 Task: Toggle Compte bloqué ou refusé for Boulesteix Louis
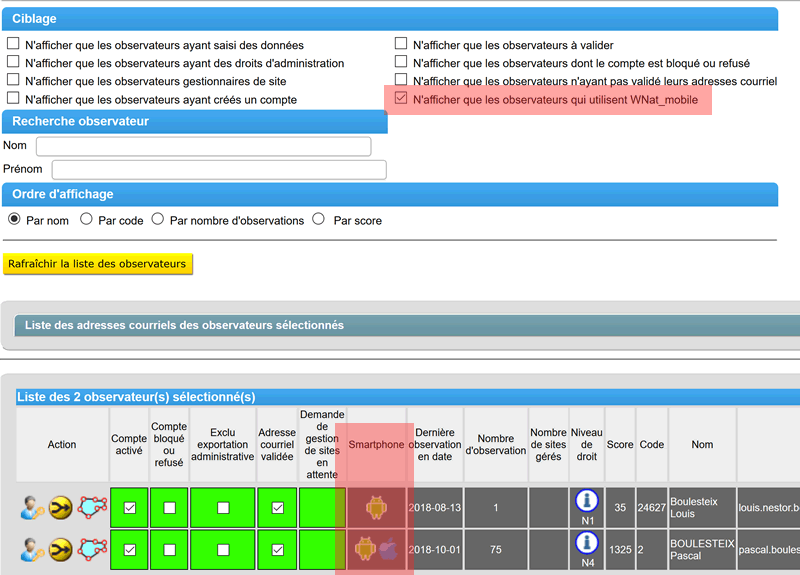click(x=169, y=508)
